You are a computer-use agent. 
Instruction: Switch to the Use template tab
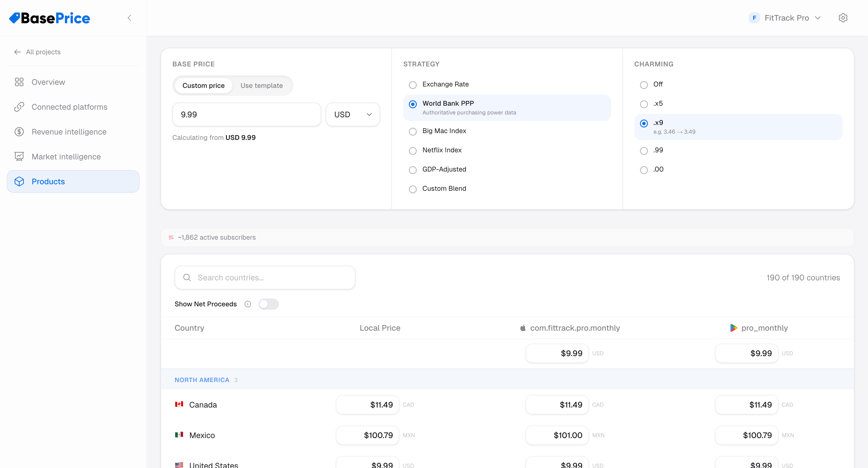coord(261,86)
